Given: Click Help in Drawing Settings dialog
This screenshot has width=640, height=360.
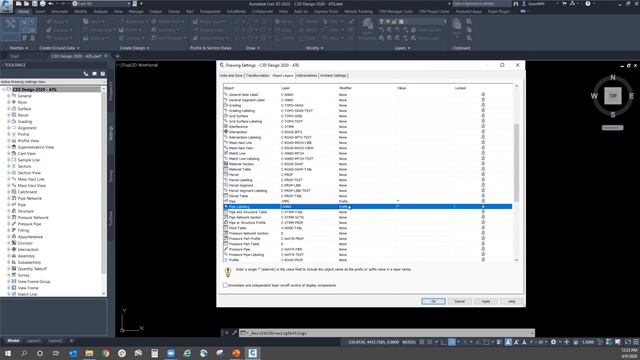Looking at the screenshot, I should (511, 301).
